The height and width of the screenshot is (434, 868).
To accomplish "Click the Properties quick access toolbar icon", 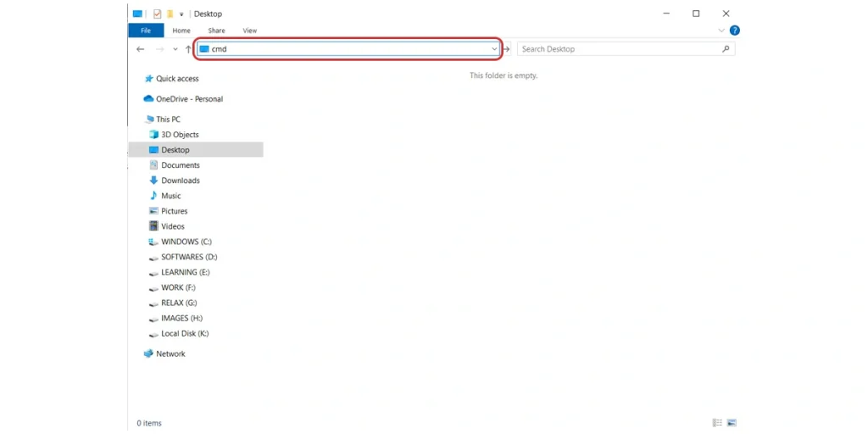I will (157, 14).
